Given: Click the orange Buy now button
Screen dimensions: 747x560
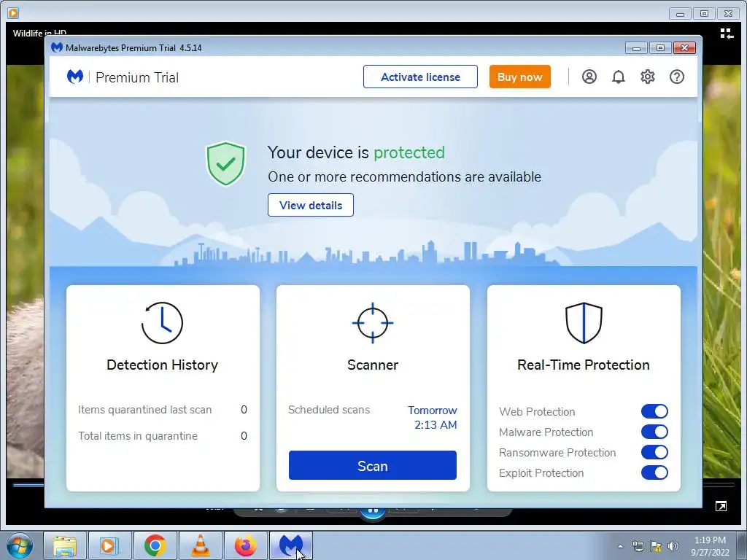Looking at the screenshot, I should [x=519, y=77].
